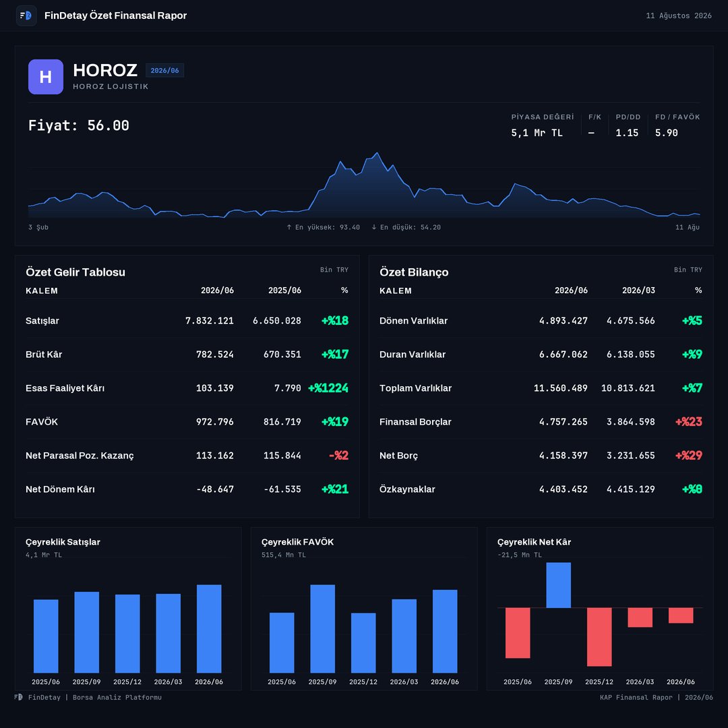
Task: Click the Dönen Varlıklar row label
Action: 413,321
